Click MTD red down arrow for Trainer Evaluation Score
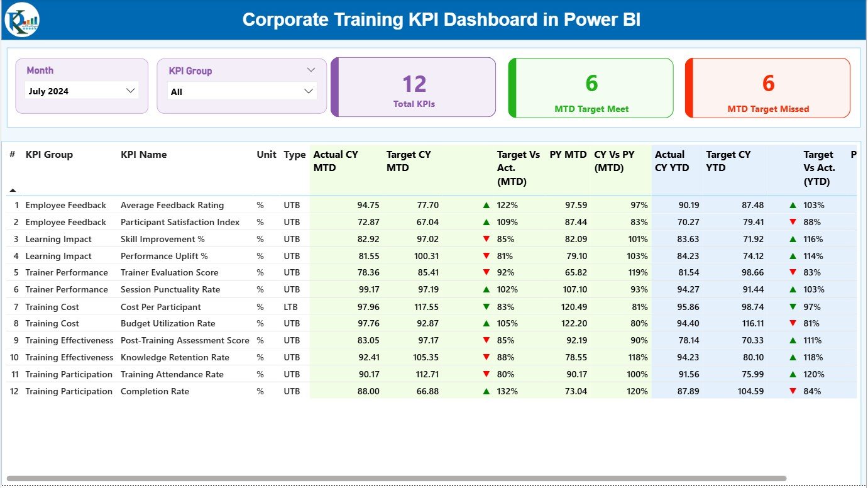Screen dimensions: 868x488 pyautogui.click(x=486, y=272)
